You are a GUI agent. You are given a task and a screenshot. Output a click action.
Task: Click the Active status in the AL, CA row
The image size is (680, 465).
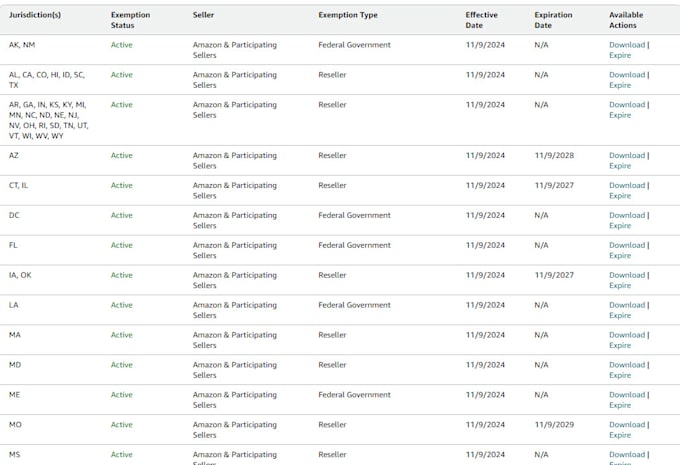(x=122, y=75)
